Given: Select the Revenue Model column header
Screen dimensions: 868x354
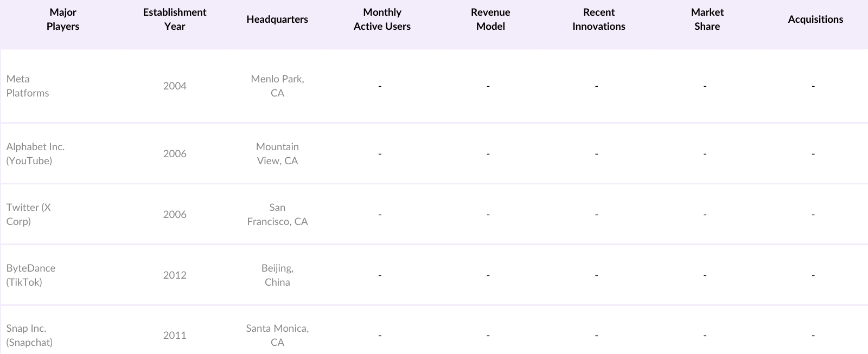Looking at the screenshot, I should click(x=490, y=20).
